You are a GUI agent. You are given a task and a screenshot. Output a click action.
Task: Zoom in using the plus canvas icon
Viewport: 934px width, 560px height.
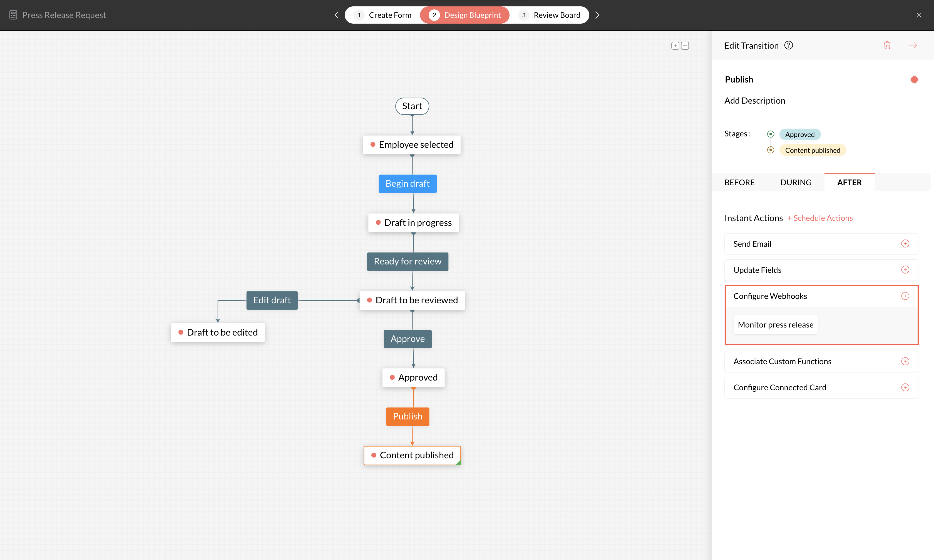coord(675,46)
